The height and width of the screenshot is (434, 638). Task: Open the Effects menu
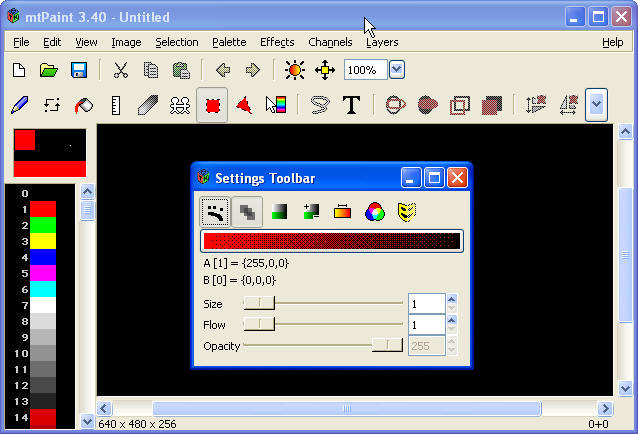pos(277,42)
